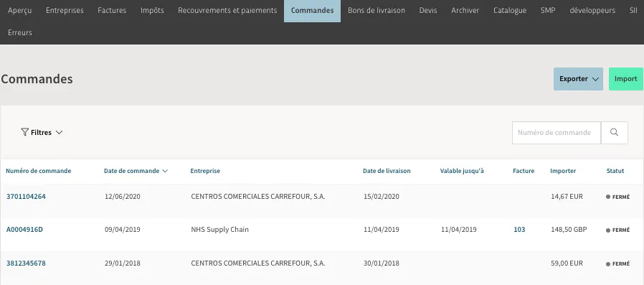Go to the Devis tab
Screen dimensions: 644x285
[x=428, y=10]
